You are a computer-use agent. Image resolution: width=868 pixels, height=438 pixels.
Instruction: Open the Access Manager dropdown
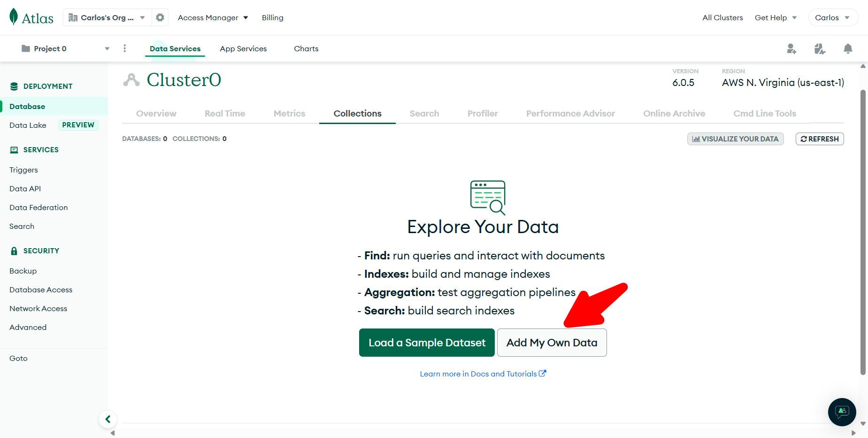(213, 17)
